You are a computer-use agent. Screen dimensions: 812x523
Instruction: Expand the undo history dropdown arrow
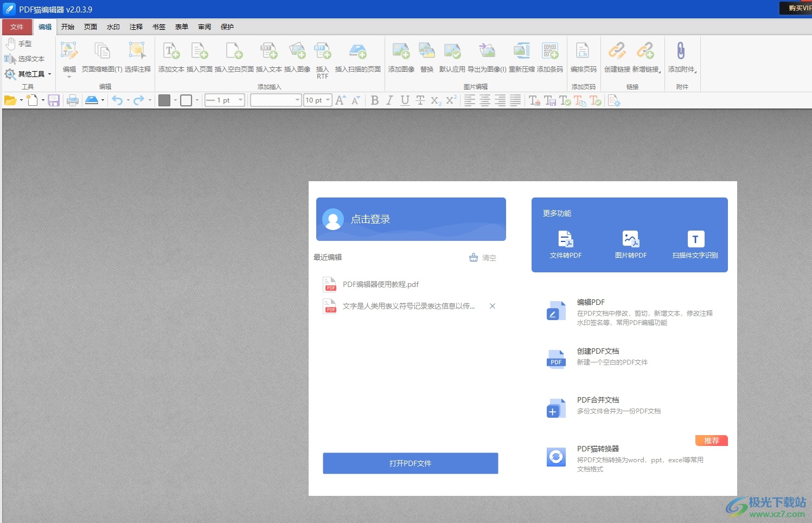coord(128,100)
